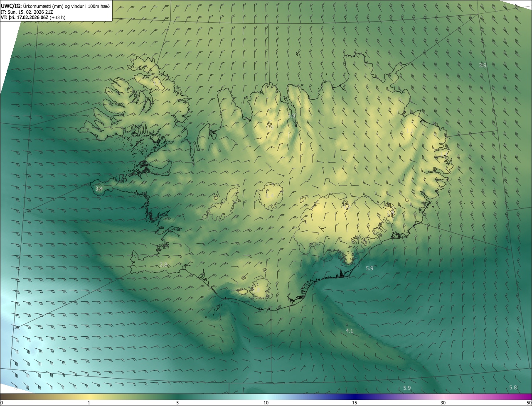Click the valid time "VT: þri. 17.02.2026 06Z"

pyautogui.click(x=25, y=17)
